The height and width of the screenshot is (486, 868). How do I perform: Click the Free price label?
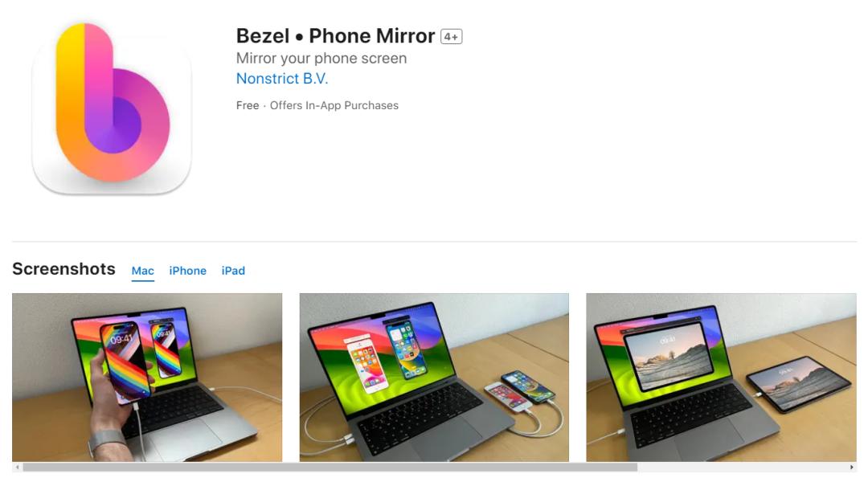pyautogui.click(x=248, y=105)
